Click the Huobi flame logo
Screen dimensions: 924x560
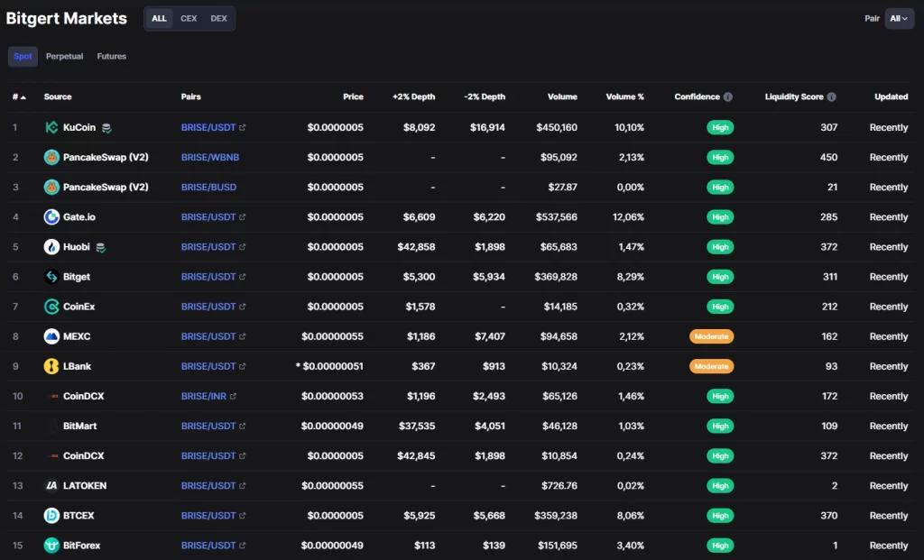click(x=51, y=247)
